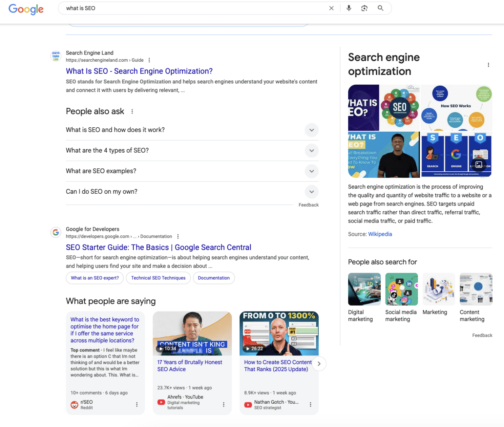This screenshot has height=427, width=504.
Task: Play the "From 0 to 1300%" video thumbnail
Action: click(279, 333)
